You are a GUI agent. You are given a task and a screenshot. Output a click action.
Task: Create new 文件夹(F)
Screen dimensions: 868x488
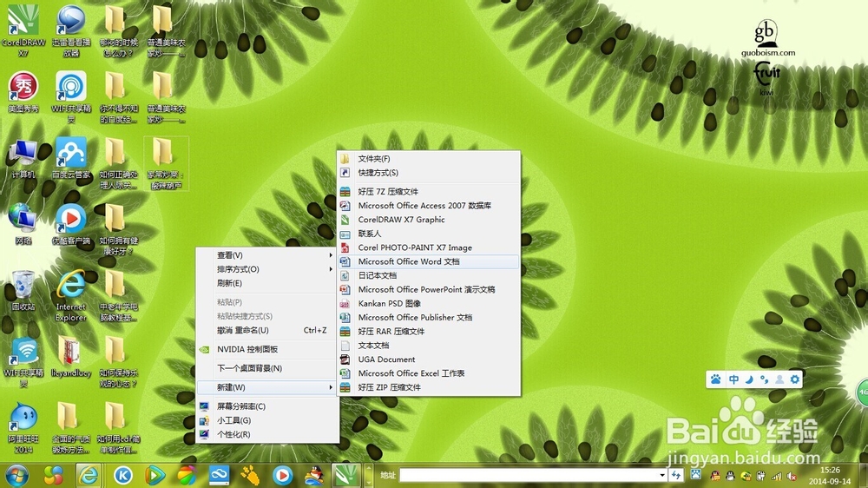(429, 158)
